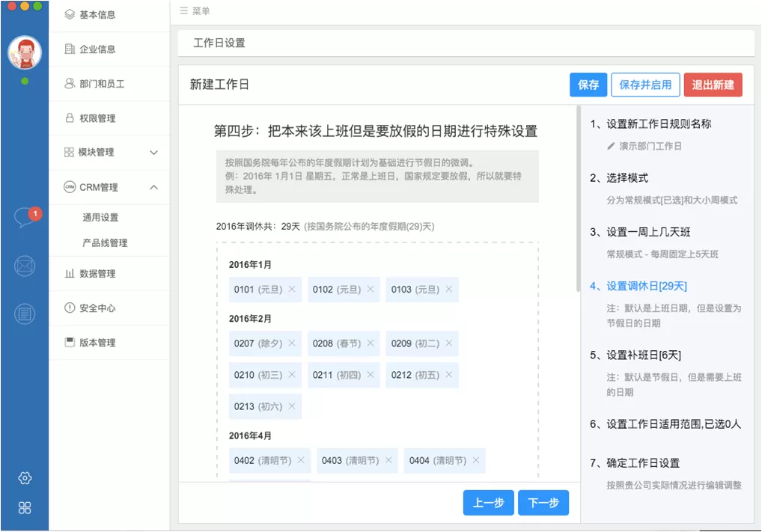762x532 pixels.
Task: Click the 保存并启用 button
Action: 645,85
